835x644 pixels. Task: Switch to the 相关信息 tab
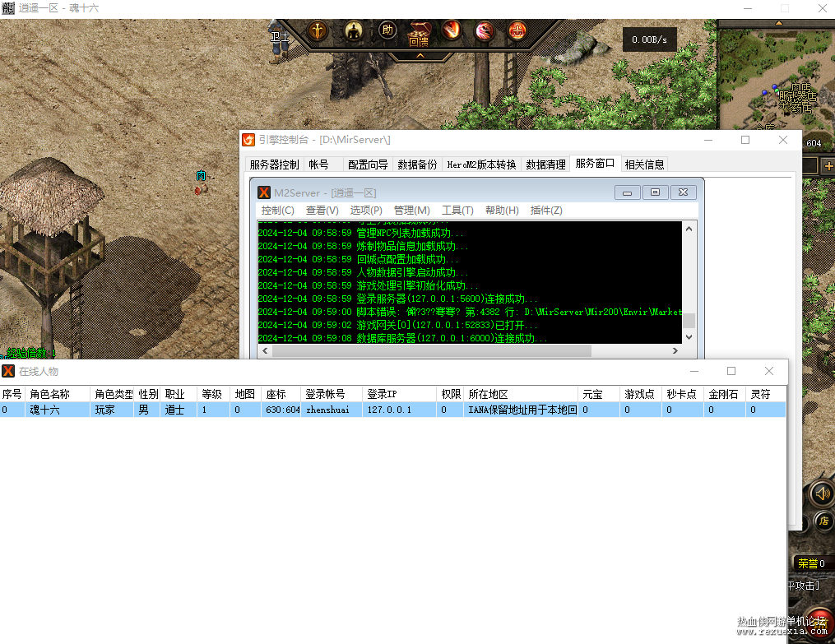(644, 164)
